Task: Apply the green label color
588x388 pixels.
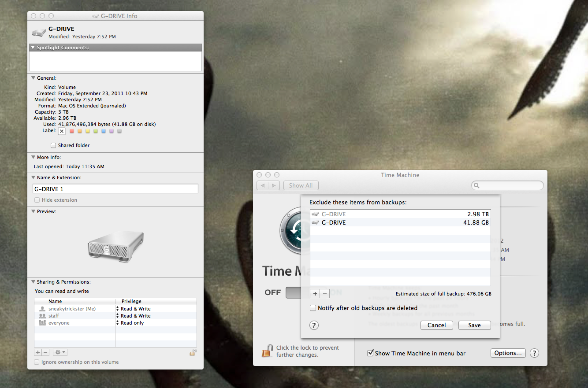Action: coord(96,131)
